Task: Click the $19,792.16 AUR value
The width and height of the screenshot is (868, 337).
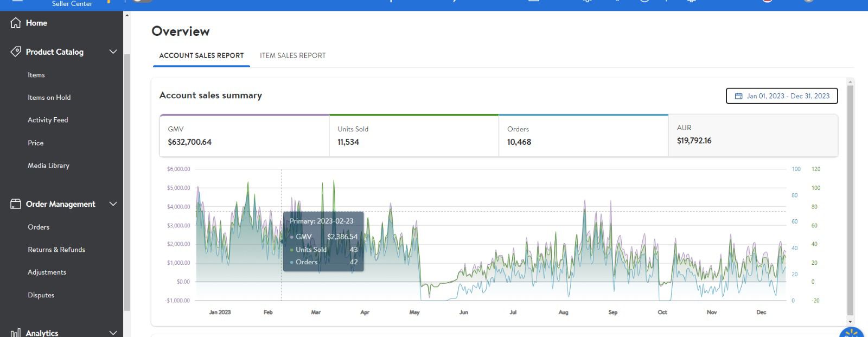Action: (694, 141)
